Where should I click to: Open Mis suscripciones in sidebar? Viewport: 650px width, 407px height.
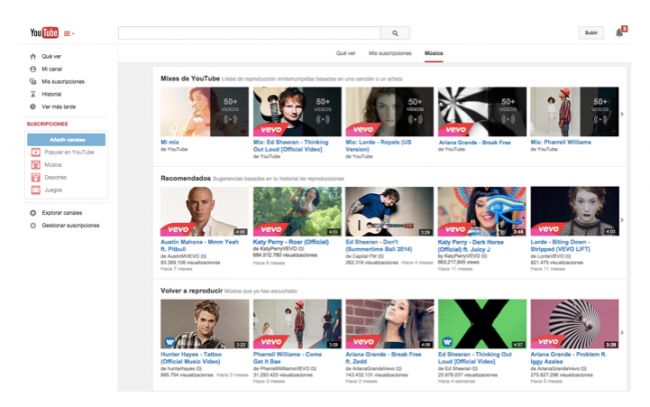pos(63,82)
